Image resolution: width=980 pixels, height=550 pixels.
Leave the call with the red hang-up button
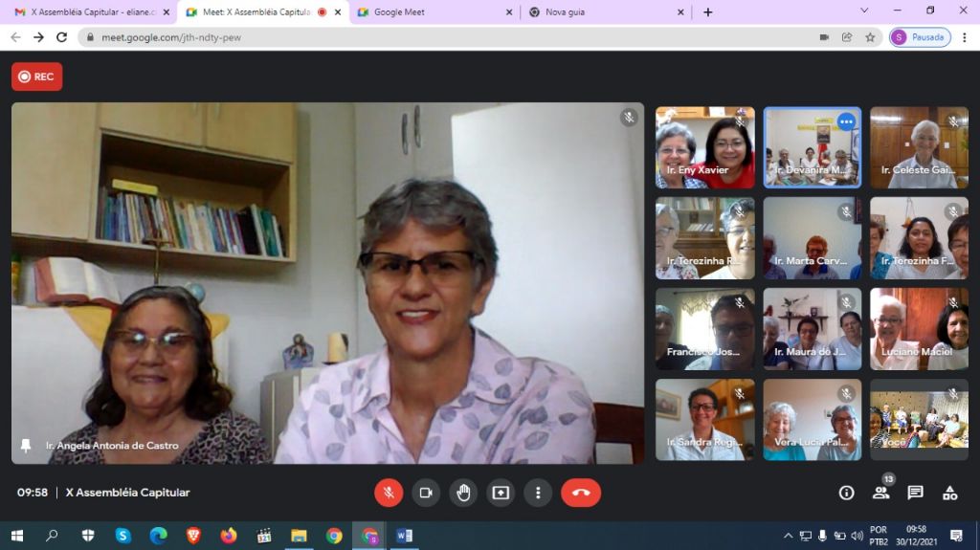pos(580,493)
